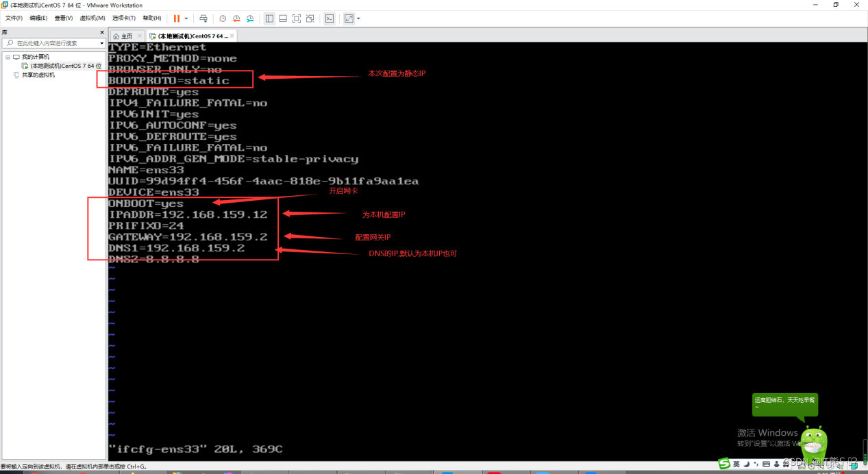Enter full screen mode
Screen dimensions: 868x474
click(x=297, y=18)
